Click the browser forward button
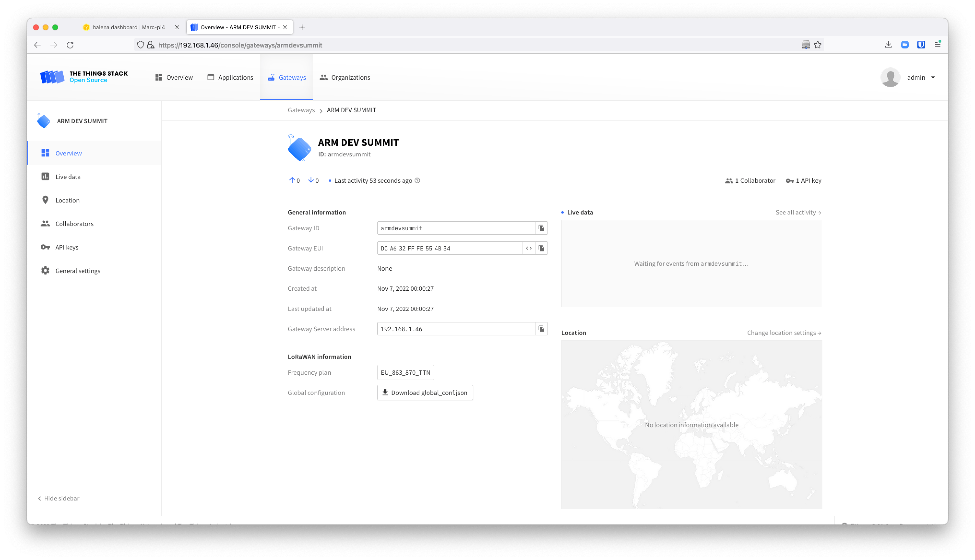This screenshot has width=975, height=560. point(54,45)
